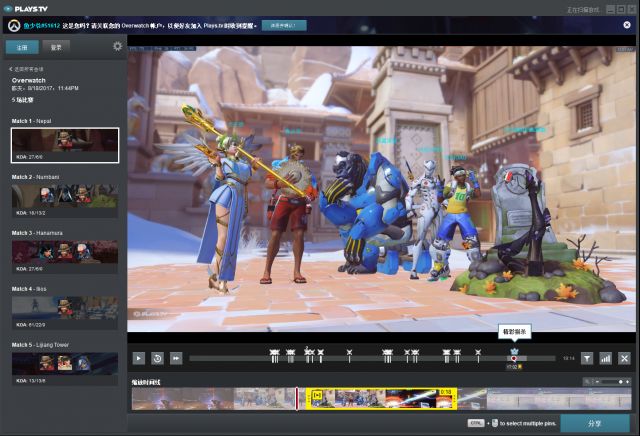Screen dimensions: 640x436
Task: Open the Match 2 - Numbani thumbnail
Action: coord(65,201)
